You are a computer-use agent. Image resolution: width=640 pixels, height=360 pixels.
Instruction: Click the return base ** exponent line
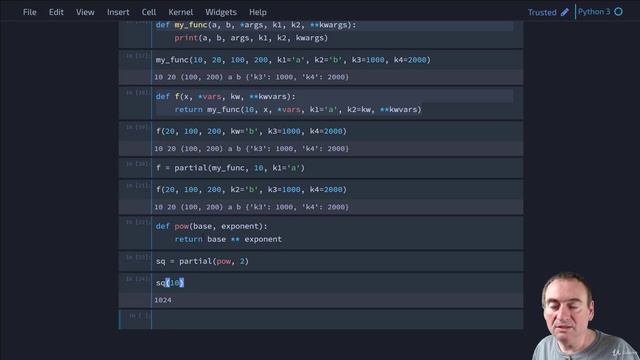click(x=228, y=239)
